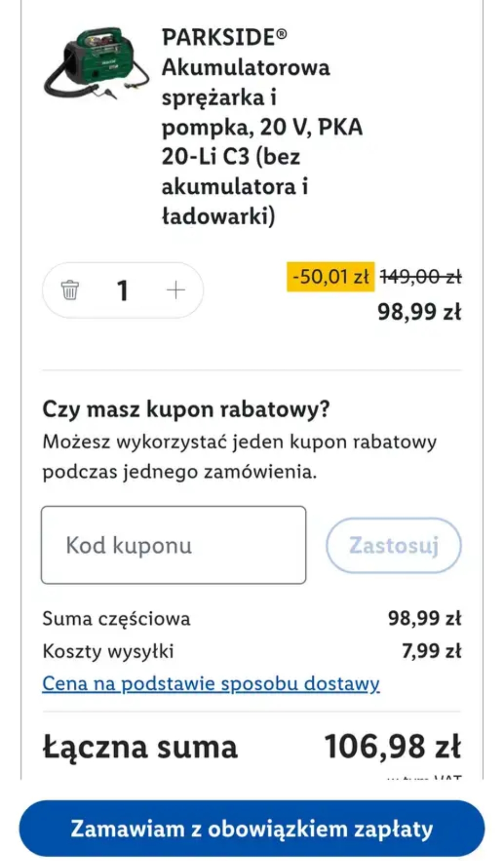Open the PARKSIDE Akumulatorowa sprężarka product title

[x=261, y=126]
